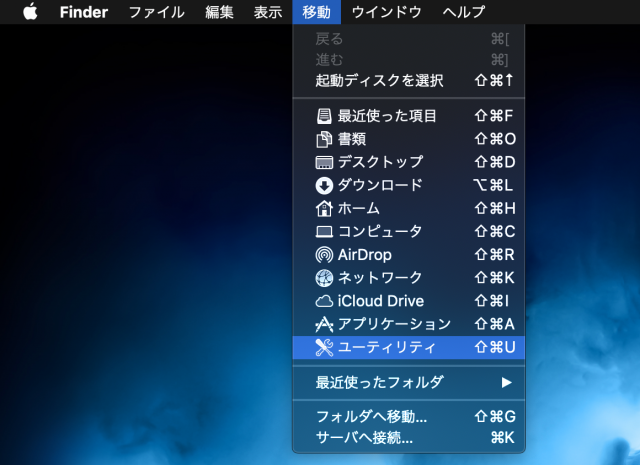Go to ダウンロード folder
This screenshot has height=465, width=640.
pos(409,186)
